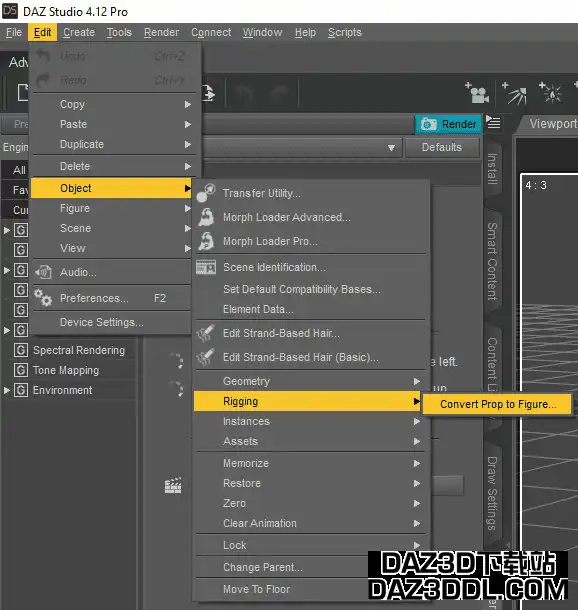
Task: Open the Tools menu
Action: [119, 32]
